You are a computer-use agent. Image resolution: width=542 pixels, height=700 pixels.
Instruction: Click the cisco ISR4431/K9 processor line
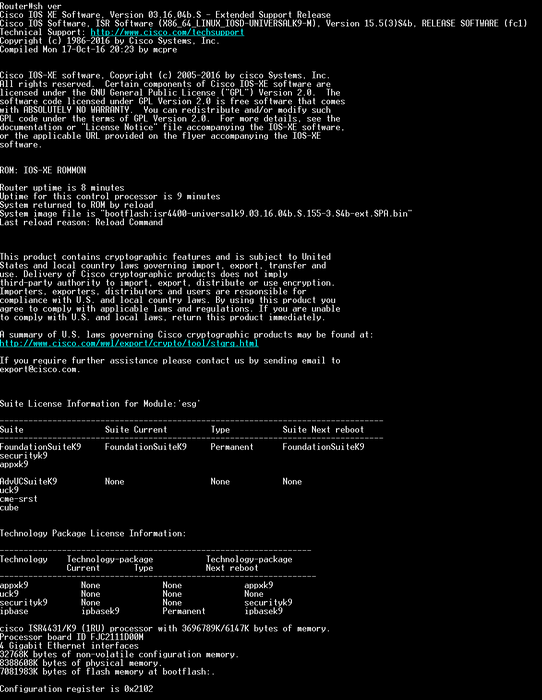click(x=165, y=629)
